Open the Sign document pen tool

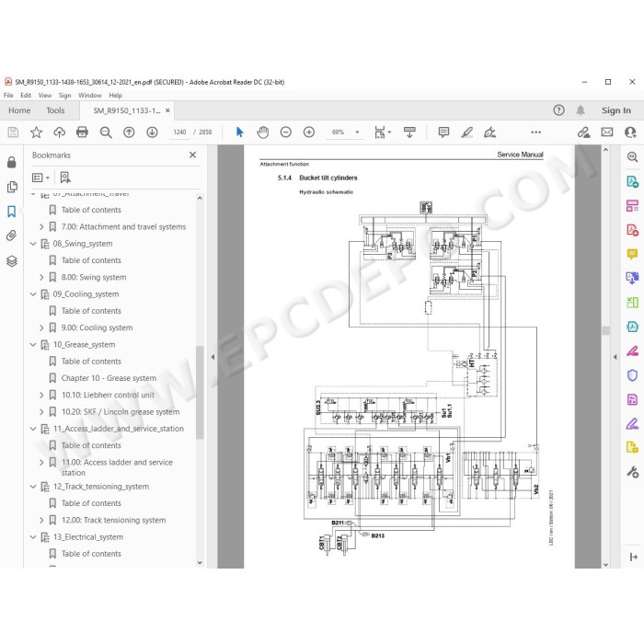(490, 132)
